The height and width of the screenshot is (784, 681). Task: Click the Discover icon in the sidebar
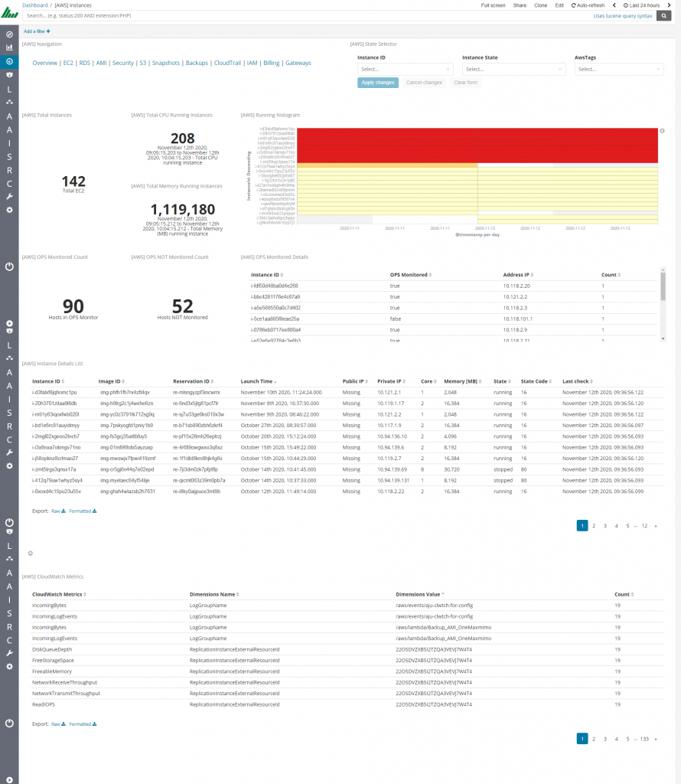[8, 34]
